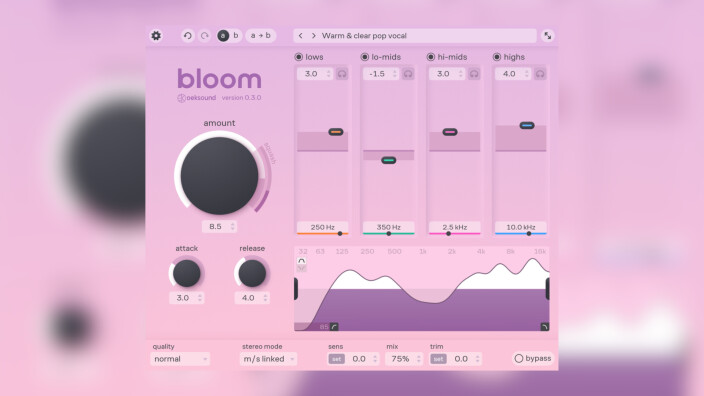Go to previous preset
The height and width of the screenshot is (396, 704).
pos(300,35)
